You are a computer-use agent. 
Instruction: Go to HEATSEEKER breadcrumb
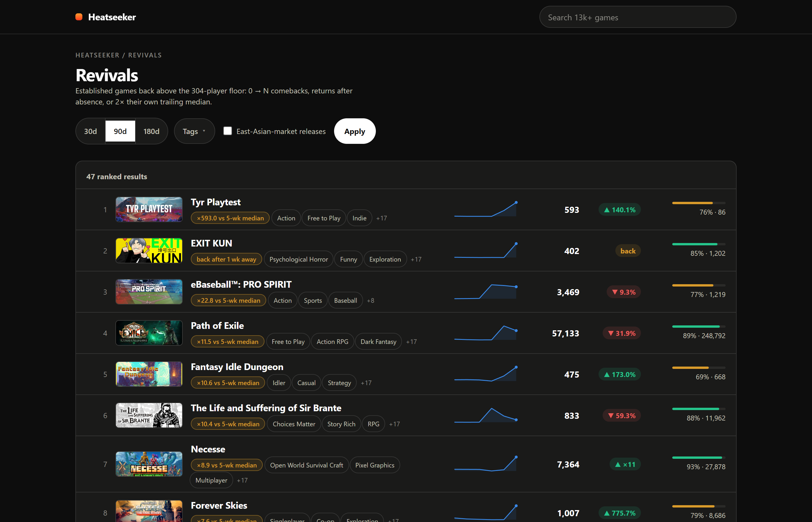[x=97, y=55]
